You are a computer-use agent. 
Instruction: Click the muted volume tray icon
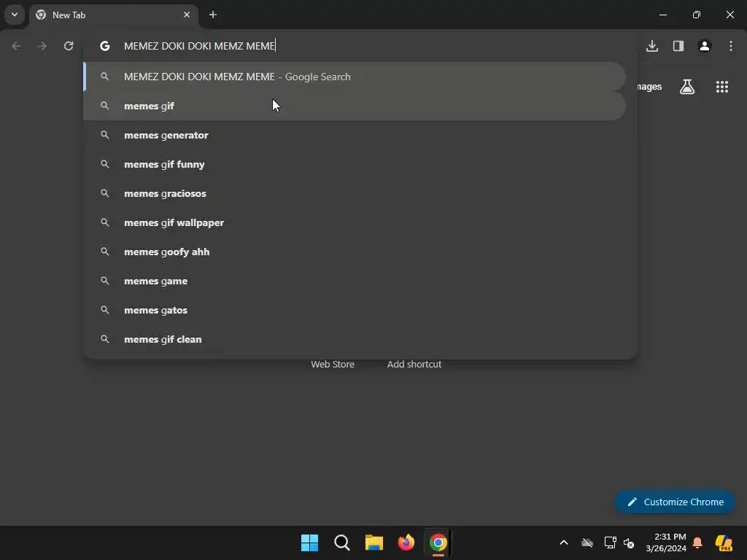(x=629, y=542)
